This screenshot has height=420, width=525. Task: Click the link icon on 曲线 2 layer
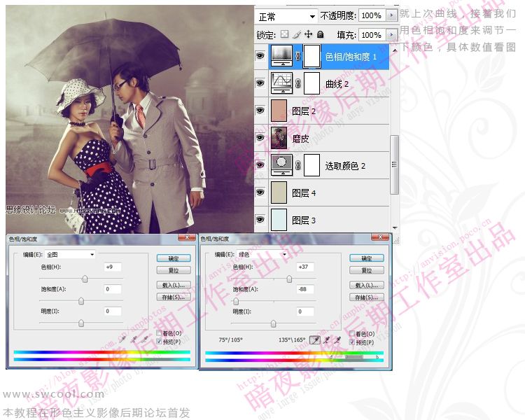(x=297, y=83)
